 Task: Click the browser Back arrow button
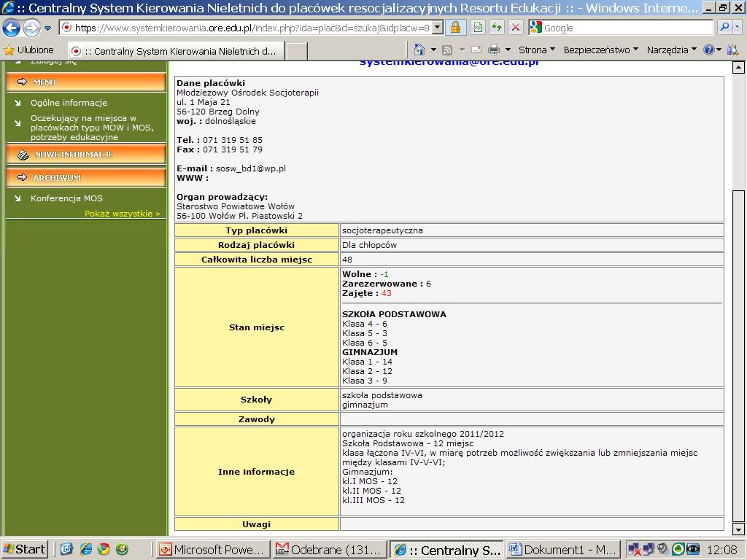click(11, 28)
